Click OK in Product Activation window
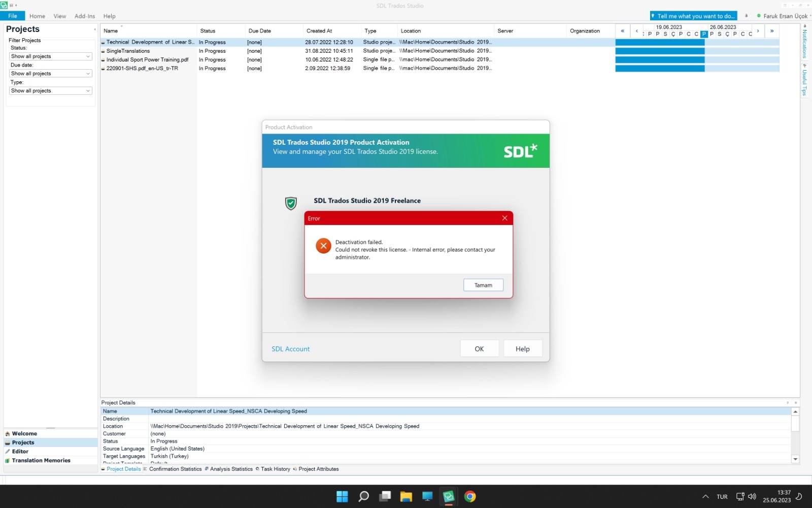This screenshot has width=812, height=508. tap(479, 348)
